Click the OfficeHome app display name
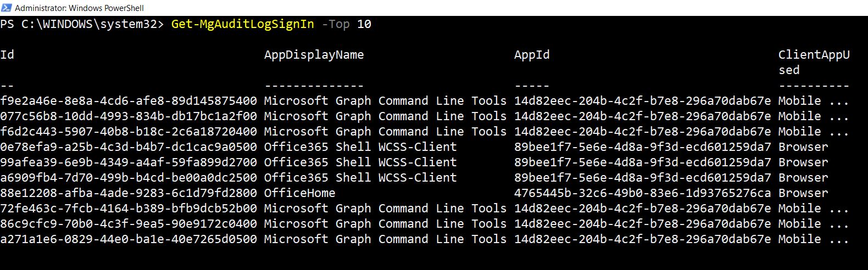Screen dimensions: 868x270 pos(299,193)
